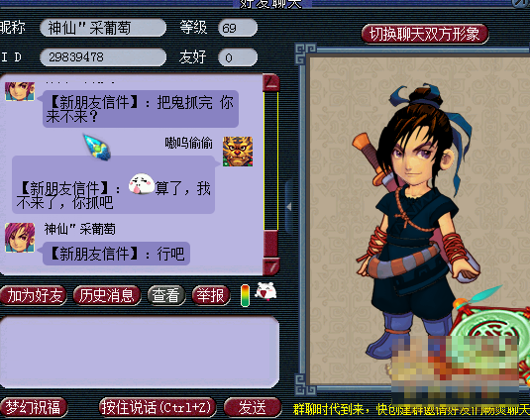Click 加为好友 to add friend
The image size is (530, 420).
34,295
